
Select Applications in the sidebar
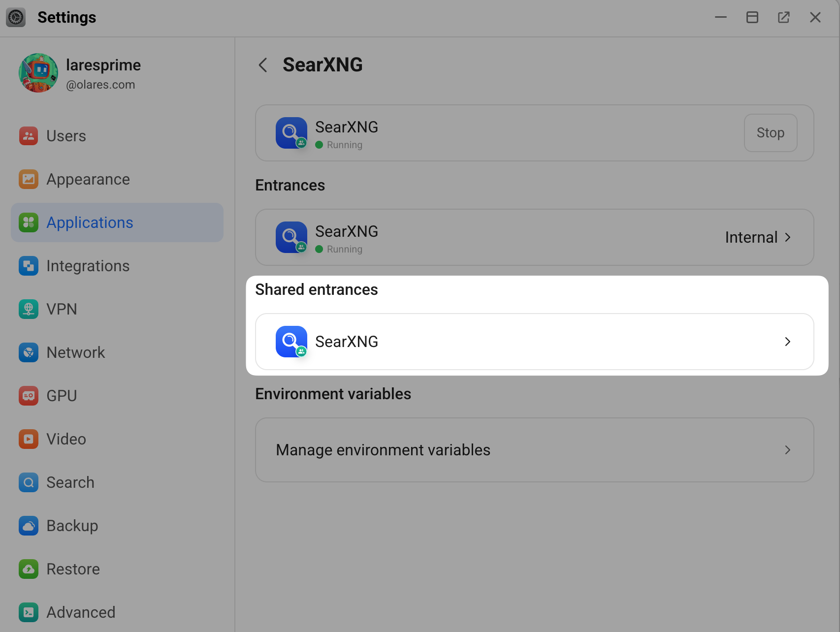pyautogui.click(x=117, y=222)
